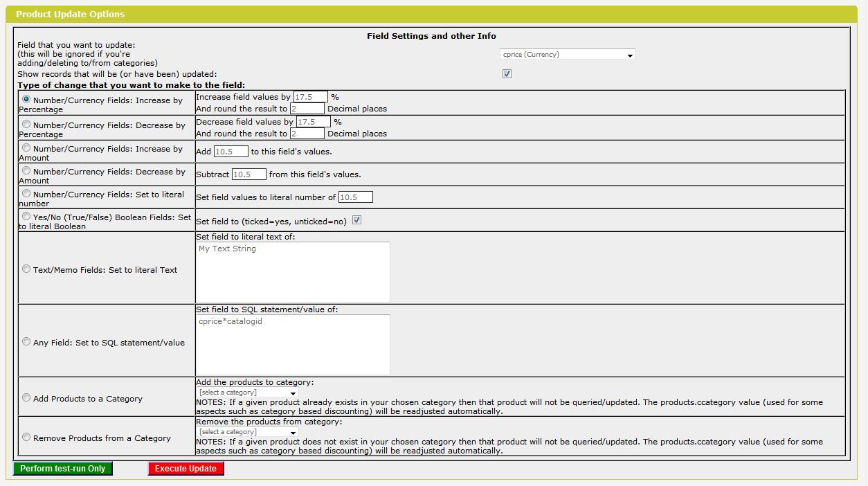Click Product Update Options header text
868x486 pixels.
pos(70,14)
